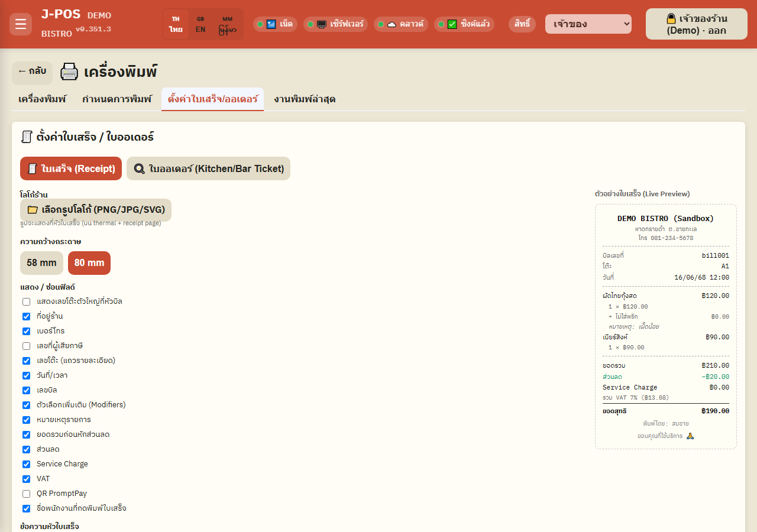757x532 pixels.
Task: Switch language to Myanmar (MM)
Action: point(227,24)
